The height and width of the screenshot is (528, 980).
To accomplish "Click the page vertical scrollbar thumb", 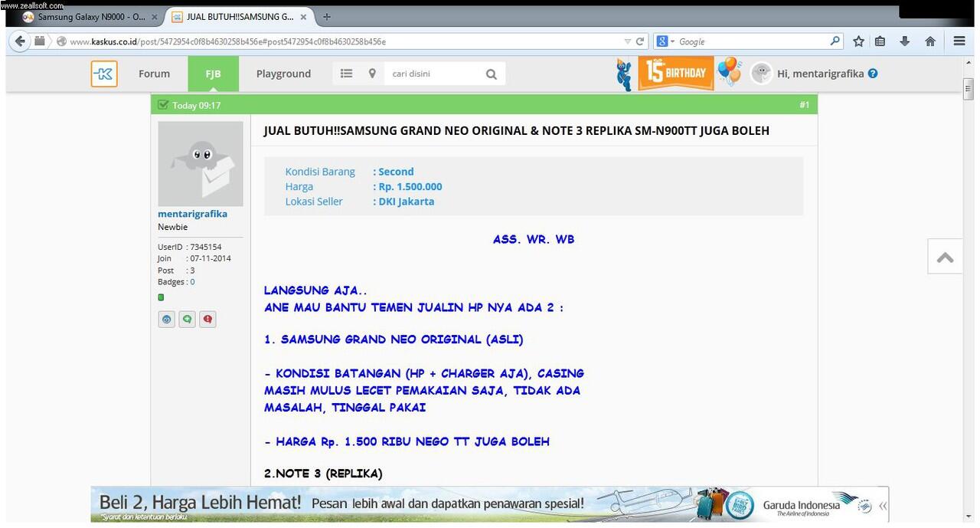I will pos(969,88).
